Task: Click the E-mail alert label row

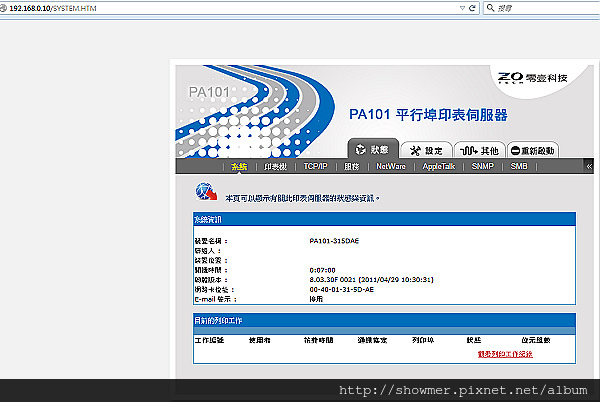Action: tap(215, 299)
